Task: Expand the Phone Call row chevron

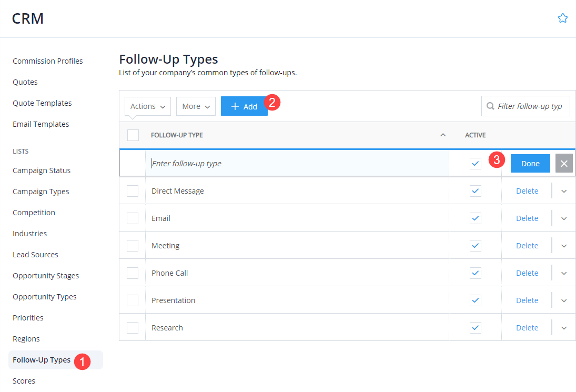Action: point(563,273)
